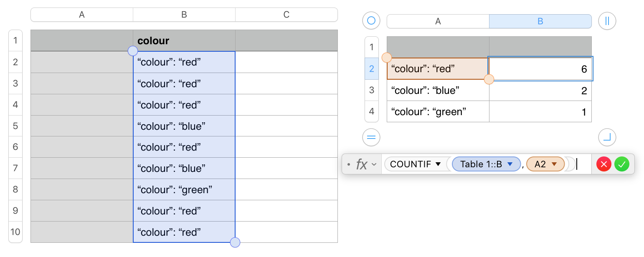Cancel formula editing with the red X
Image resolution: width=644 pixels, height=257 pixels.
[x=603, y=164]
